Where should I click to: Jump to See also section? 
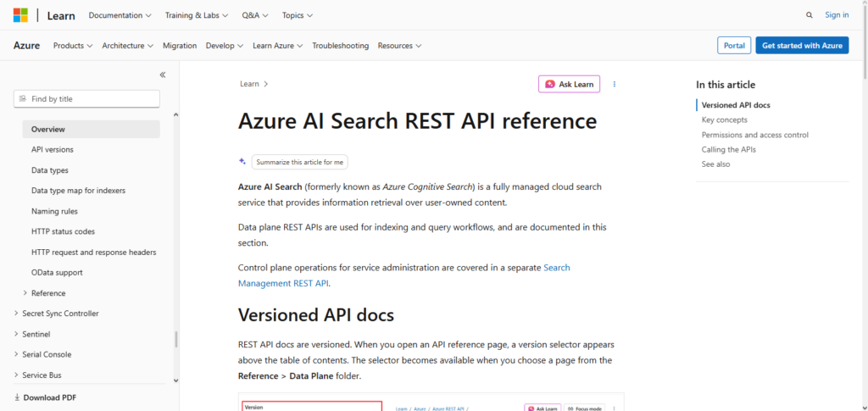(715, 164)
